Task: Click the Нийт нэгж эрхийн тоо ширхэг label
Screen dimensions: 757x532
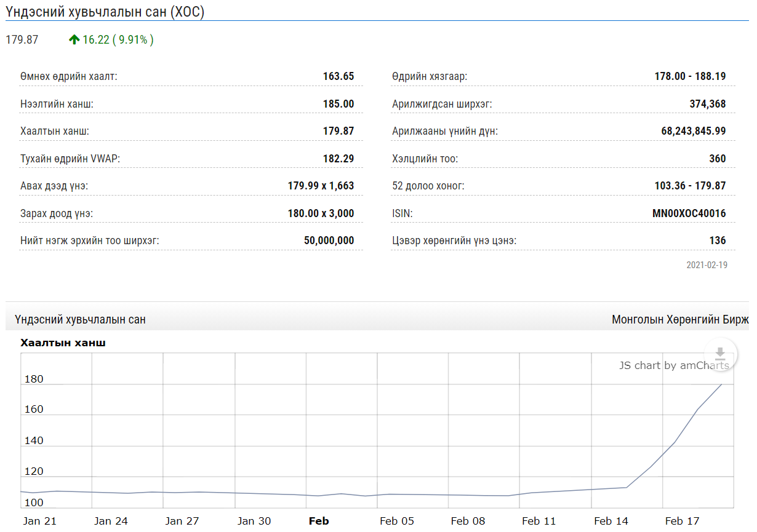Action: pyautogui.click(x=90, y=240)
